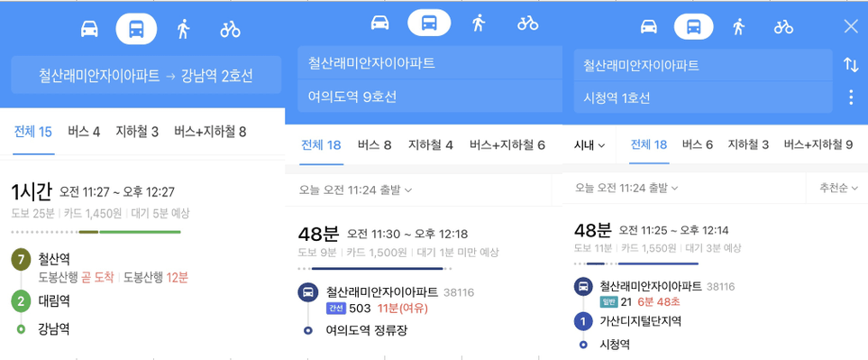Open the 철산래미안자이아파트 → 강남역 2호선 route field
The height and width of the screenshot is (360, 868).
tap(146, 75)
